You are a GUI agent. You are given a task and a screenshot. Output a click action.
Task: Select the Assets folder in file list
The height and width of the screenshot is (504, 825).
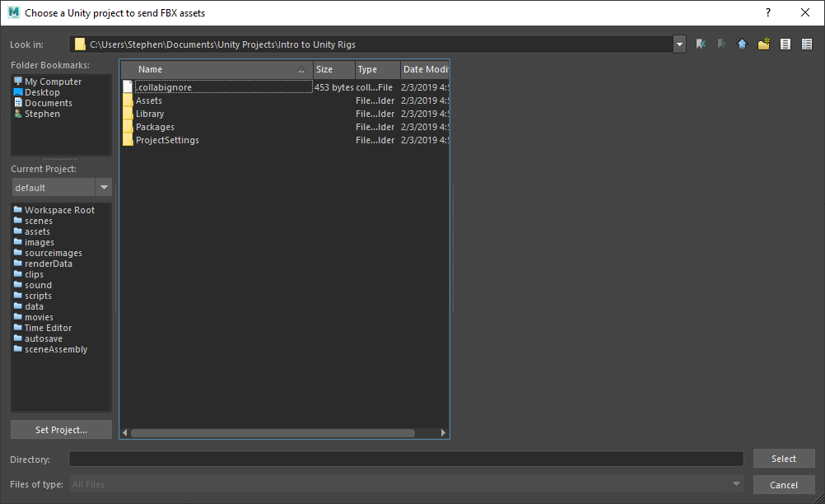(x=149, y=100)
